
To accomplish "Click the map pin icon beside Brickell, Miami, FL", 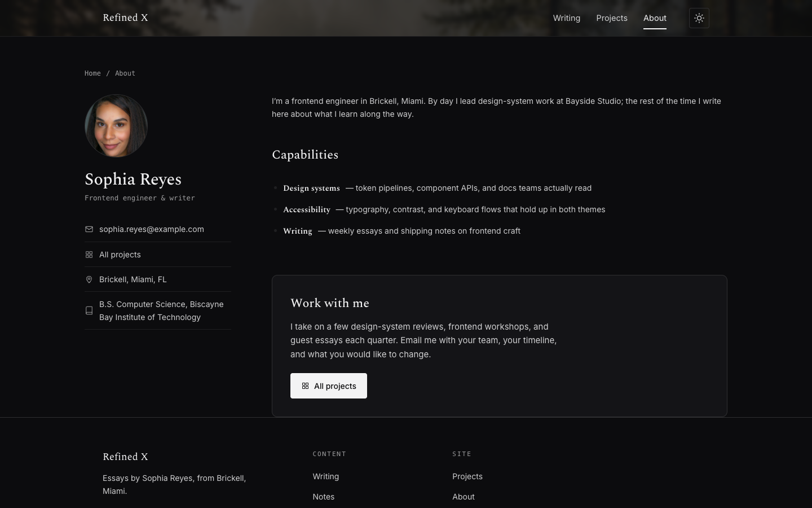I will [89, 279].
